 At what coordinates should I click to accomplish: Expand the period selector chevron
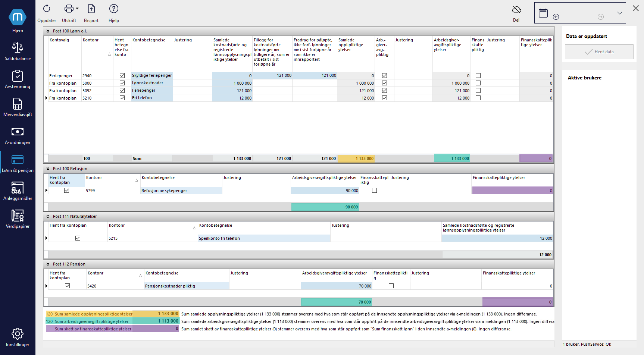pyautogui.click(x=619, y=13)
